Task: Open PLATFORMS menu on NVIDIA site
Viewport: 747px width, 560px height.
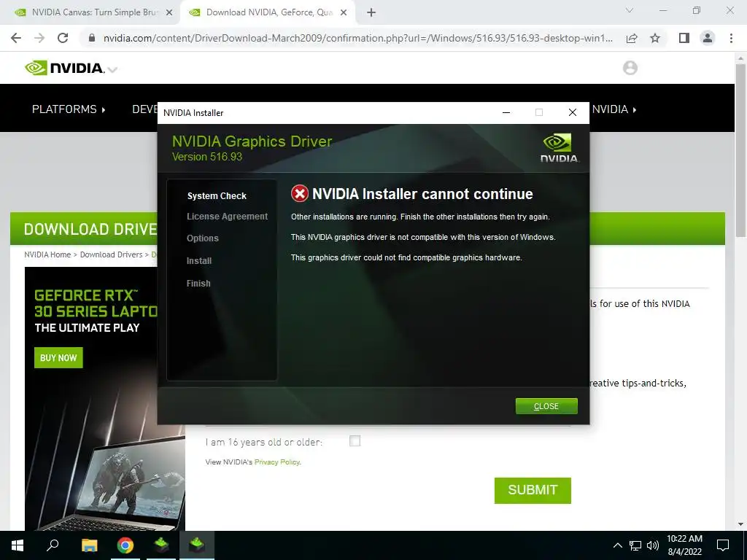Action: coord(69,109)
